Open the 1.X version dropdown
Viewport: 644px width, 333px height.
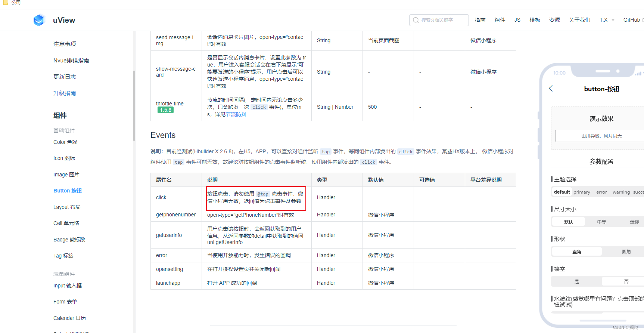(607, 20)
